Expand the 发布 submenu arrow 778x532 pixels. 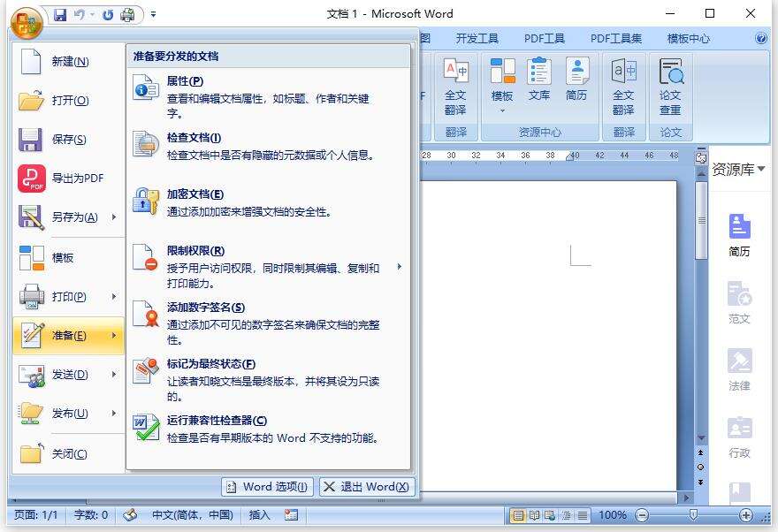[x=114, y=413]
